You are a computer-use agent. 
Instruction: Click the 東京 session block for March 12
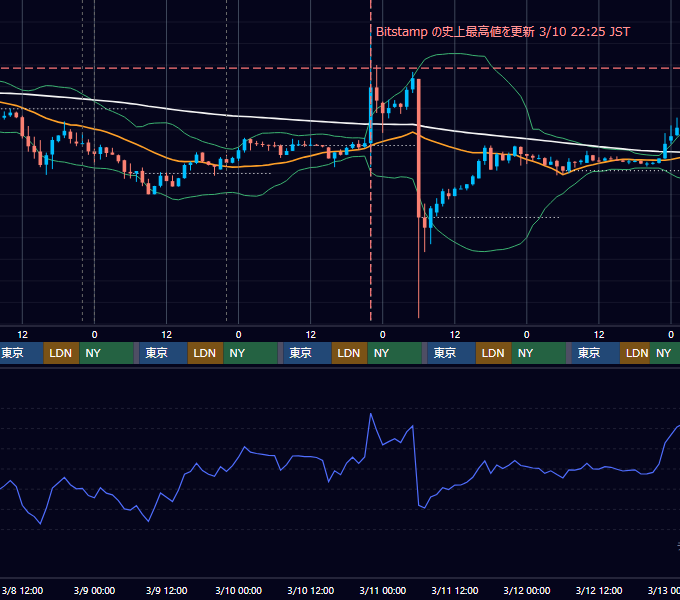596,353
